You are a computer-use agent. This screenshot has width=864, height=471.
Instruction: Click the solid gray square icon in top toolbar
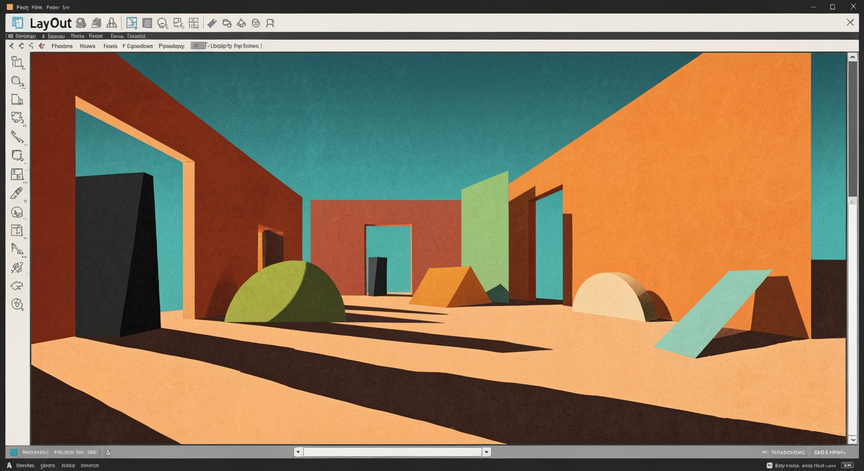[x=147, y=23]
